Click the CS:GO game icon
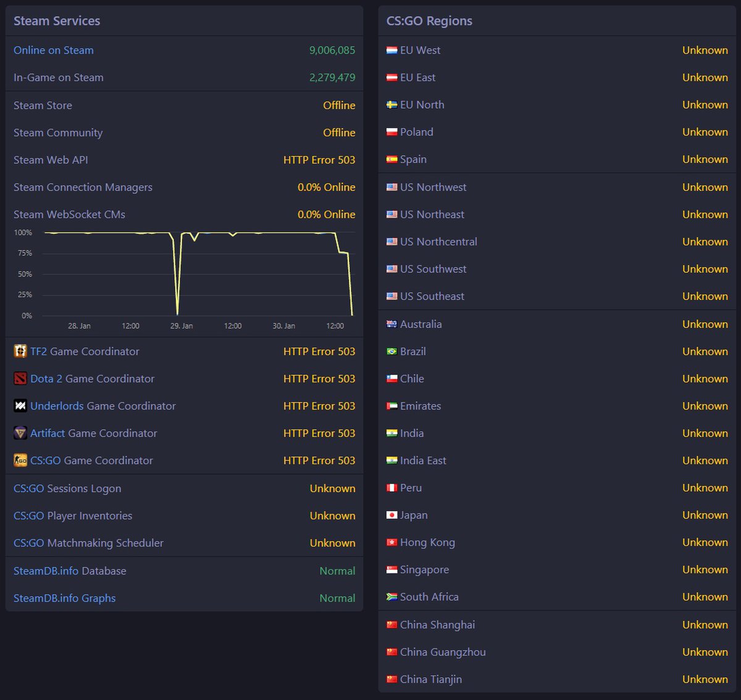This screenshot has height=700, width=741. pyautogui.click(x=20, y=460)
